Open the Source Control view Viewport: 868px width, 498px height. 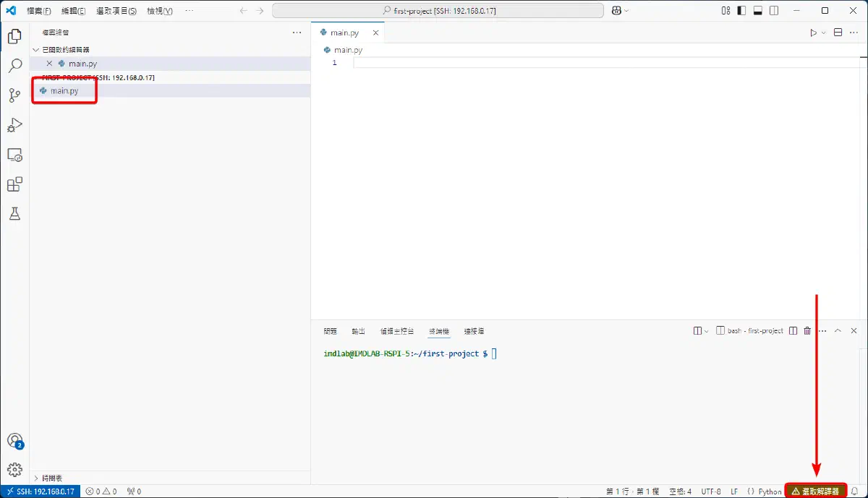point(14,95)
